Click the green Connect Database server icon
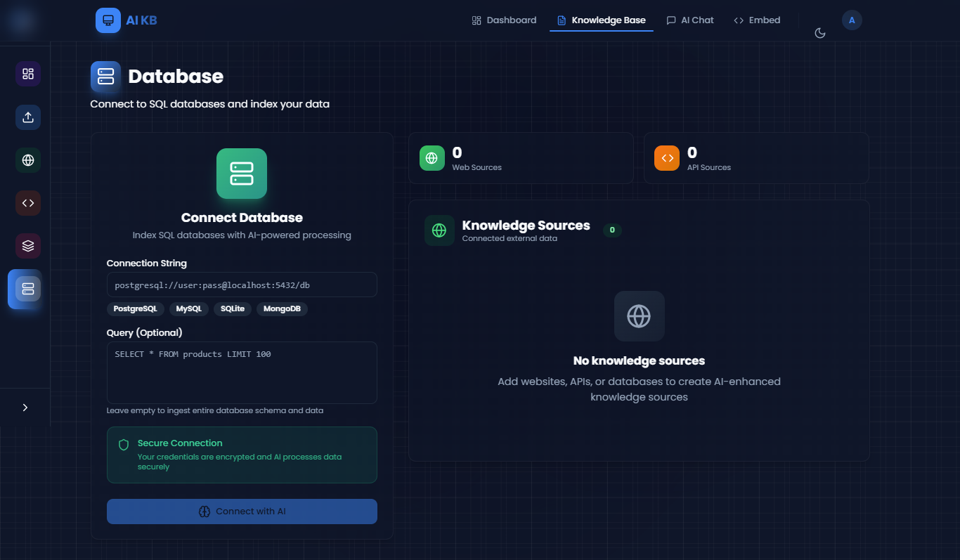 (x=242, y=174)
